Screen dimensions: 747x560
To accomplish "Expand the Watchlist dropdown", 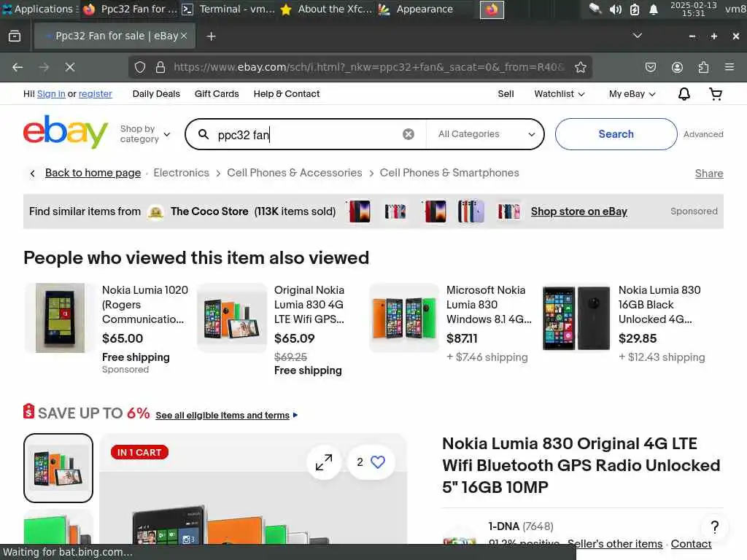I will click(560, 94).
